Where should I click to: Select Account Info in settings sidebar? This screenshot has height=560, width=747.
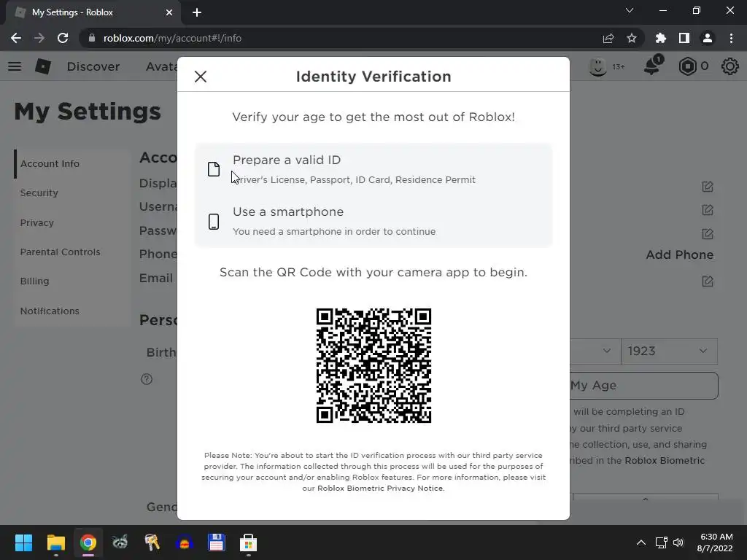tap(50, 164)
